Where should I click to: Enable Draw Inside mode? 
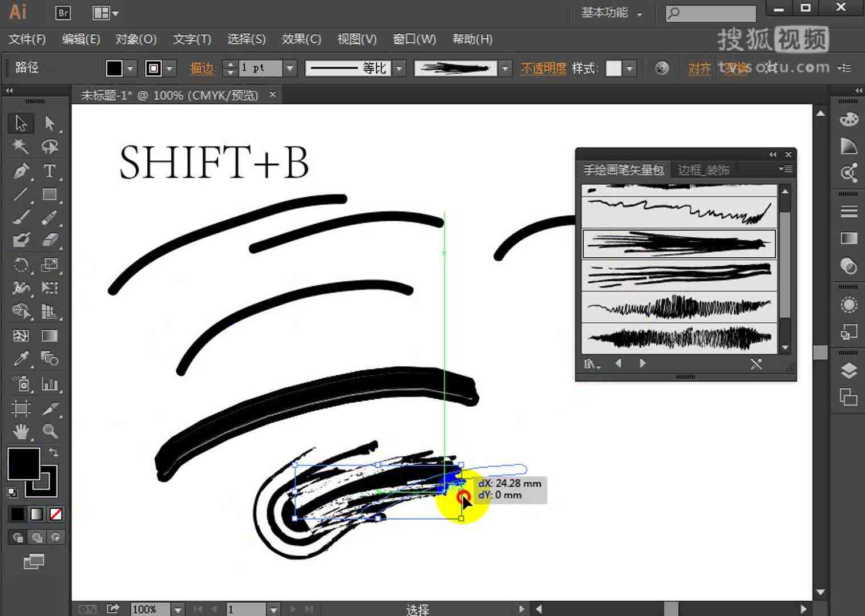tap(56, 537)
